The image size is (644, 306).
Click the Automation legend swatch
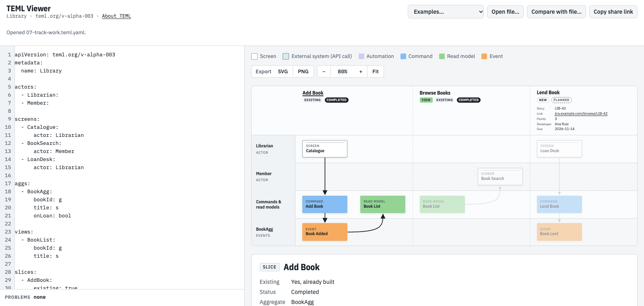(361, 56)
